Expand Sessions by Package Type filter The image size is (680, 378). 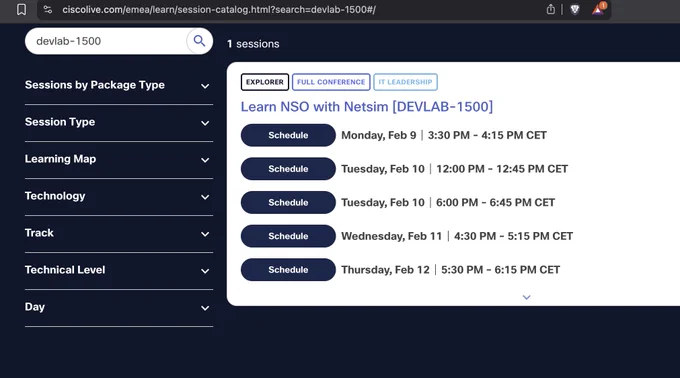[119, 85]
